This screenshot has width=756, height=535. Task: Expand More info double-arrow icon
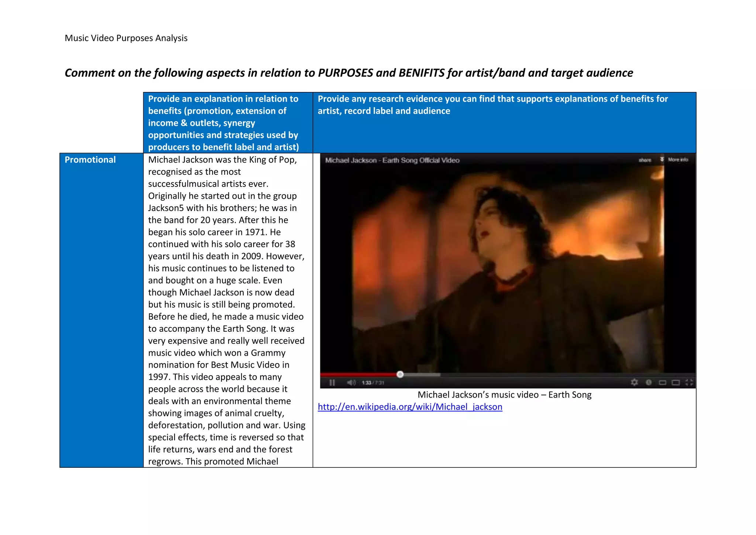(x=662, y=160)
